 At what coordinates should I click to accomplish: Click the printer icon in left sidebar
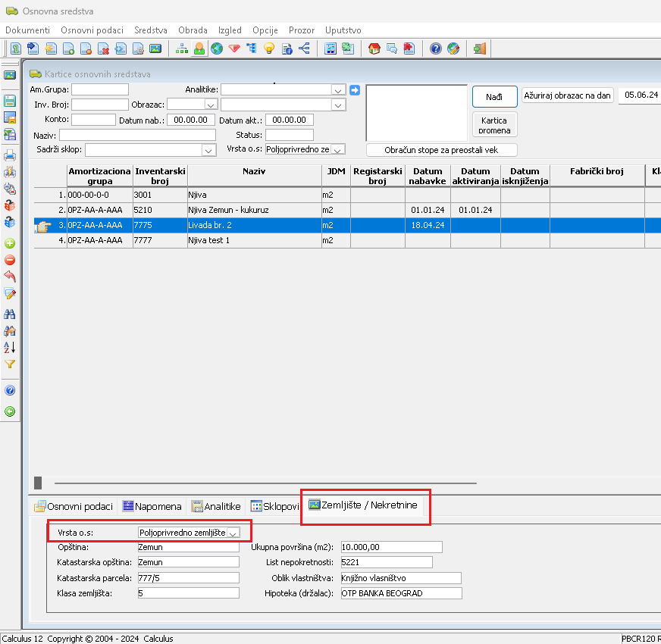pyautogui.click(x=10, y=155)
